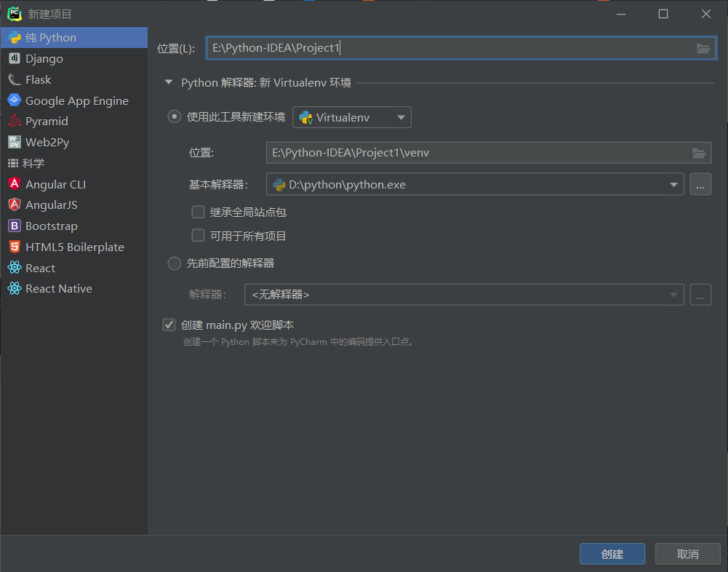This screenshot has width=728, height=572.
Task: Browse folder for venv 位置 field
Action: [x=699, y=153]
